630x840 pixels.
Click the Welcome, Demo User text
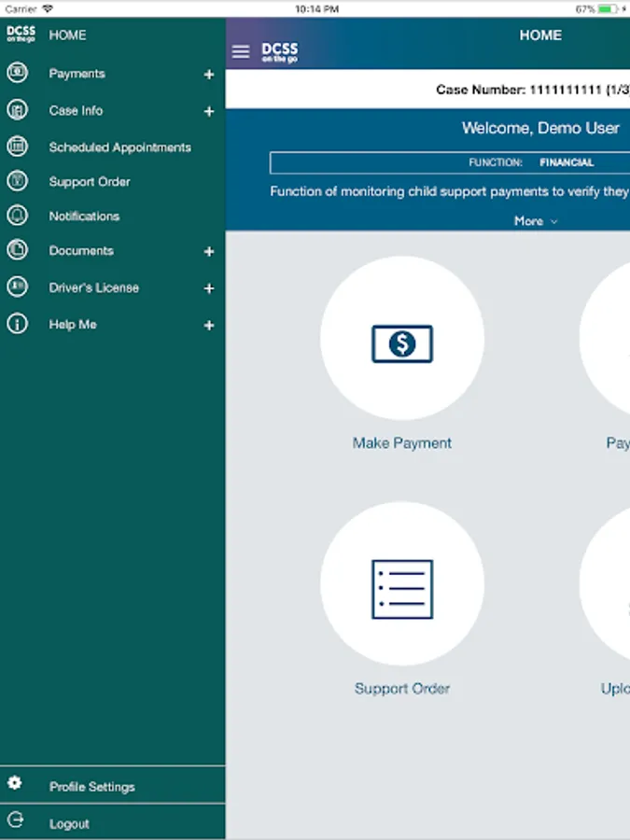pyautogui.click(x=540, y=128)
